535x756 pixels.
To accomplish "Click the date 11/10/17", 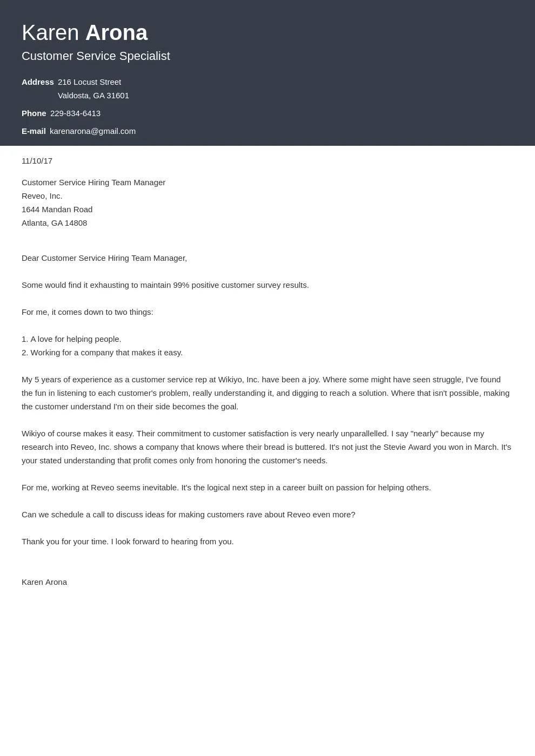I will [37, 161].
